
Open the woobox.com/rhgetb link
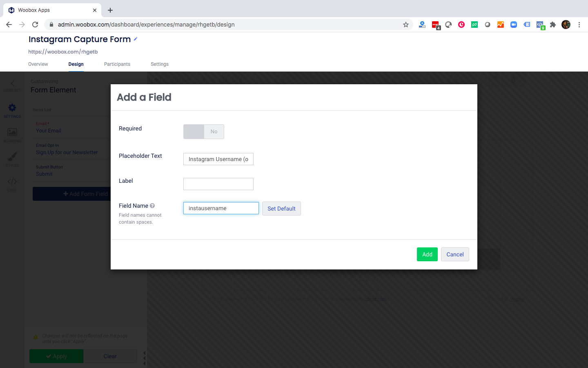[63, 52]
